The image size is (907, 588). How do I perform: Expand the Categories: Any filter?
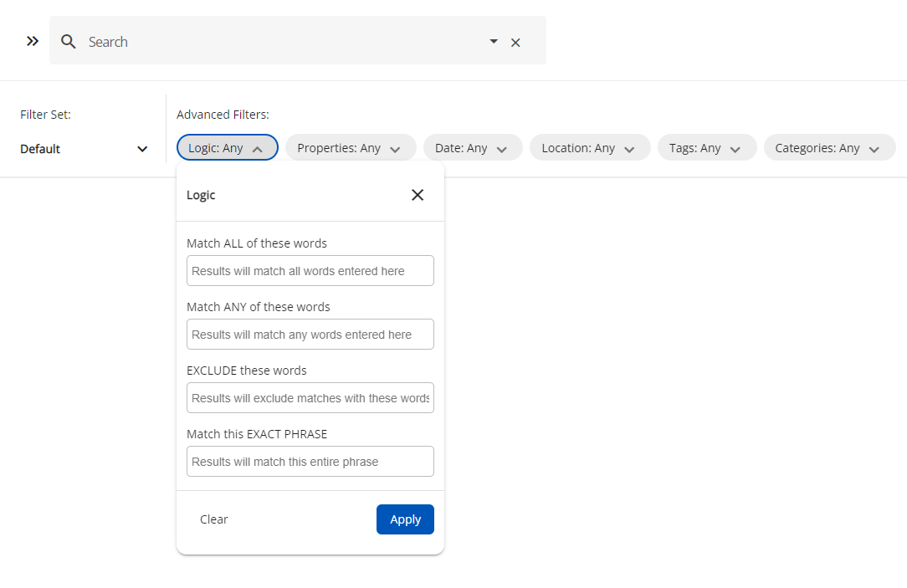click(828, 148)
